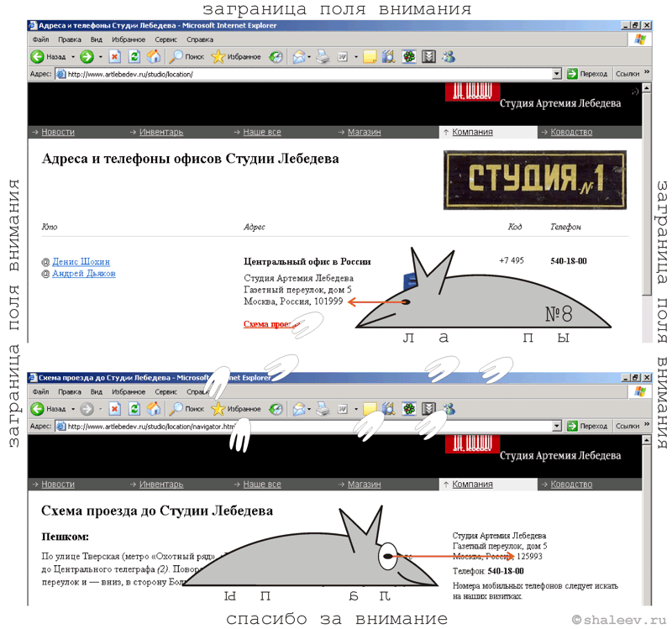
Task: Open the Ководство navigation link in top page
Action: (x=571, y=132)
